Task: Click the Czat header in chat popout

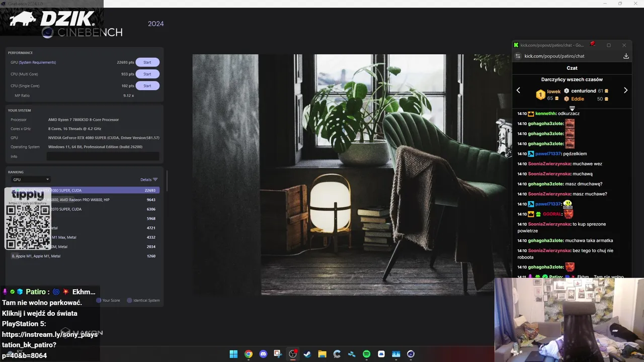Action: [572, 68]
